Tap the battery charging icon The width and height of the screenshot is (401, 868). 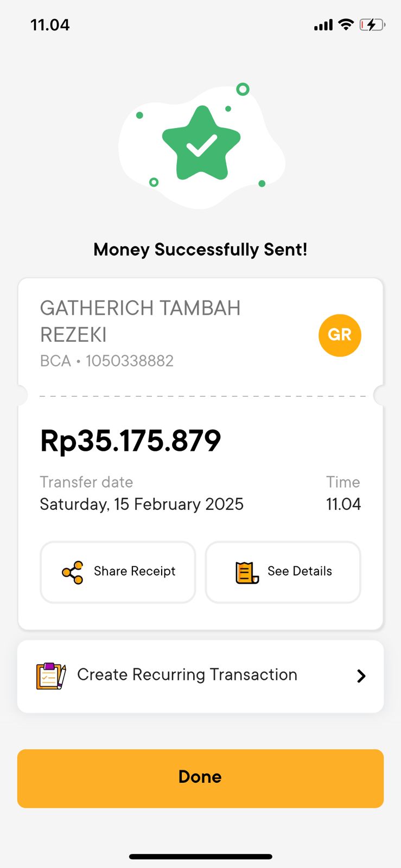372,24
